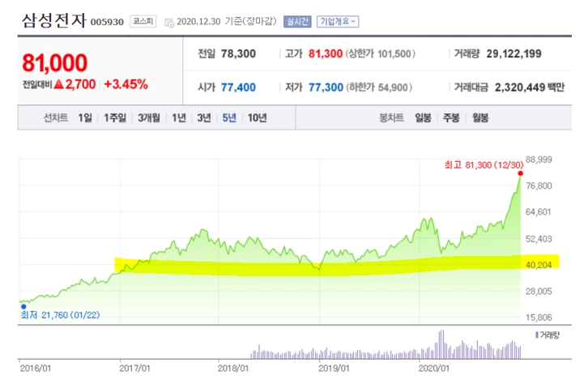
Task: Click the 2016/01 x-axis label
Action: point(36,369)
